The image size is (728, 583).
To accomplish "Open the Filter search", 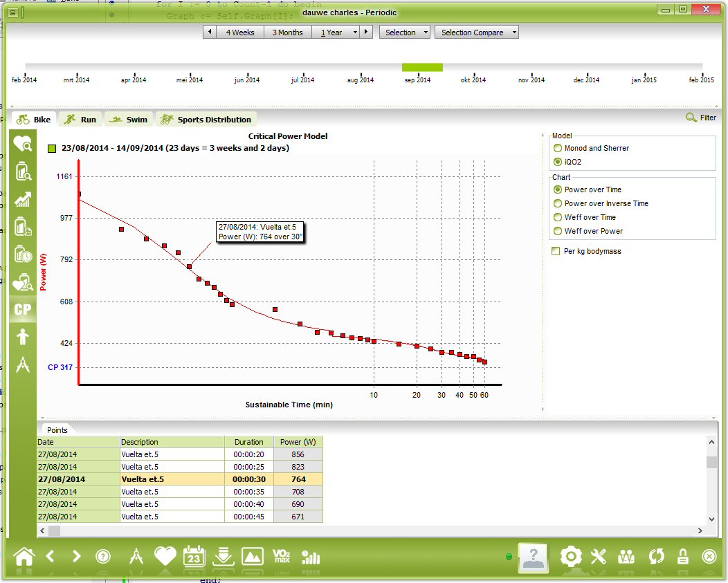I will (x=701, y=118).
